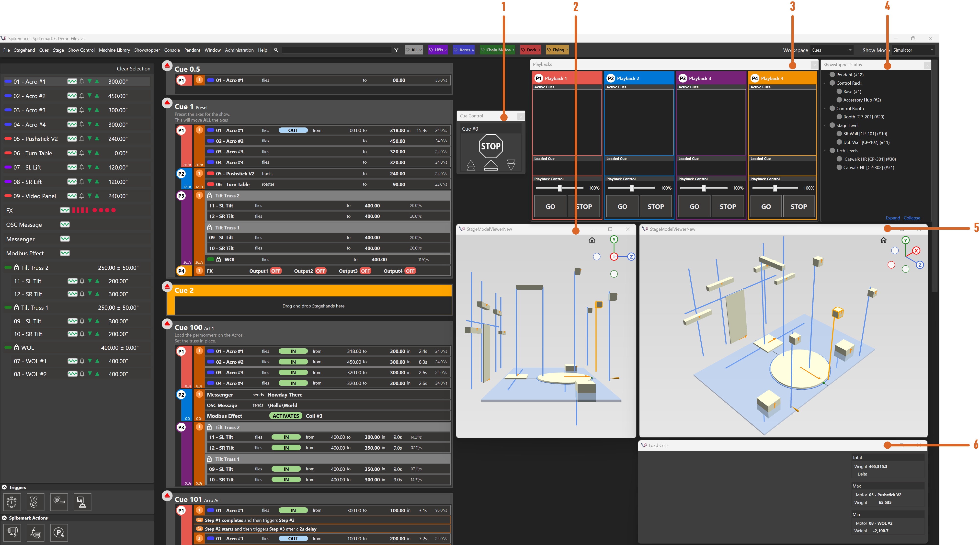980x545 pixels.
Task: Open the Stagehand menu
Action: (24, 50)
